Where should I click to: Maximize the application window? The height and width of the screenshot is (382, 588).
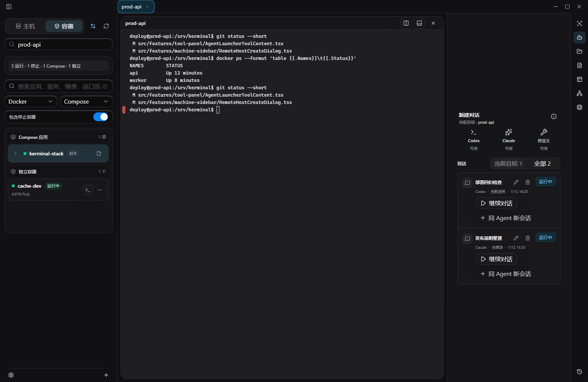(x=567, y=7)
